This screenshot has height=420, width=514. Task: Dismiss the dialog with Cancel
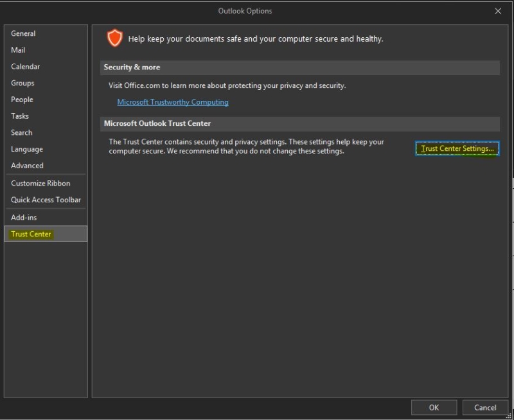[485, 407]
